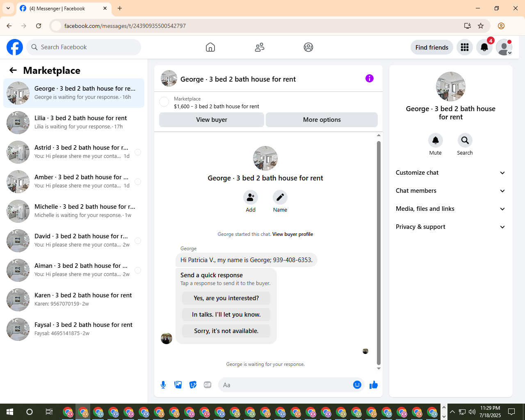Click chat scrollbar down arrow
525x420 pixels.
(x=379, y=368)
